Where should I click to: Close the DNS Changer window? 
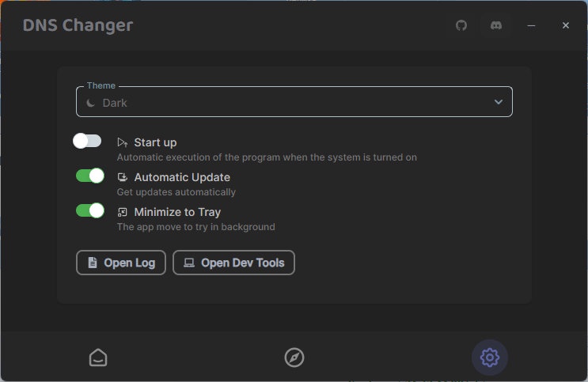[x=566, y=25]
